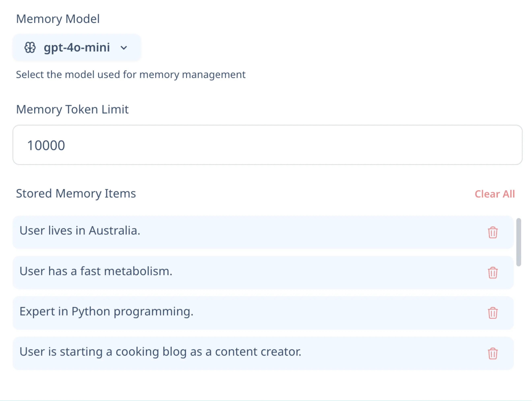
Task: Click the Stored Memory Items heading
Action: [x=76, y=193]
